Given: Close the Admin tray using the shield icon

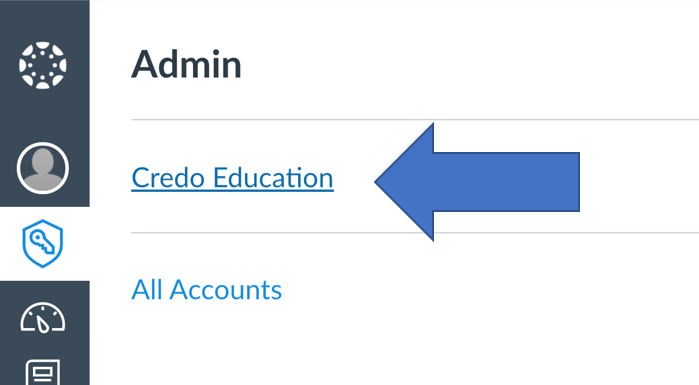Looking at the screenshot, I should [x=43, y=243].
